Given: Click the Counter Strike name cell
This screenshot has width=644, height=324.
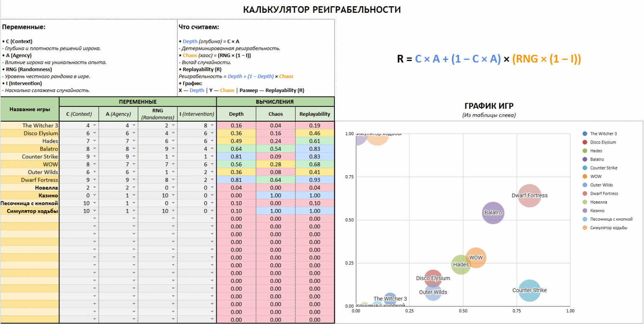Looking at the screenshot, I should tap(30, 157).
